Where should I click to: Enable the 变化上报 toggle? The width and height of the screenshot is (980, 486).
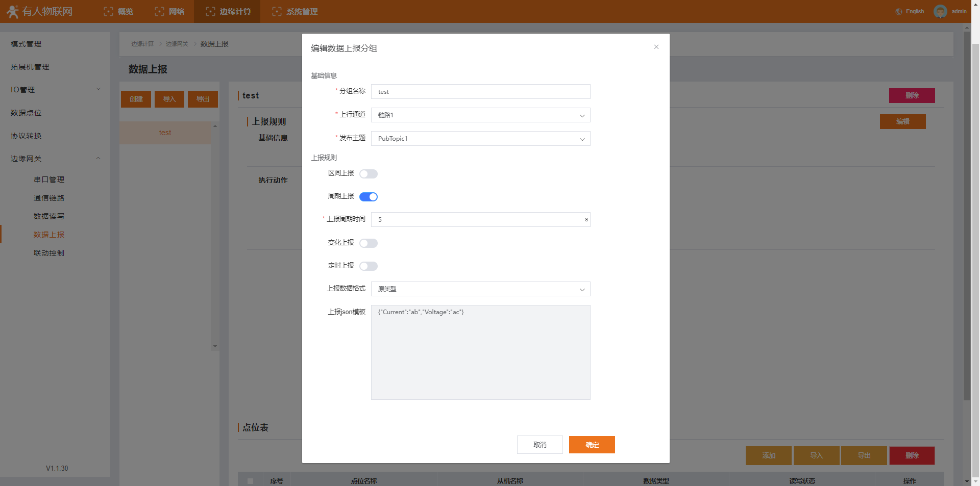[x=368, y=243]
